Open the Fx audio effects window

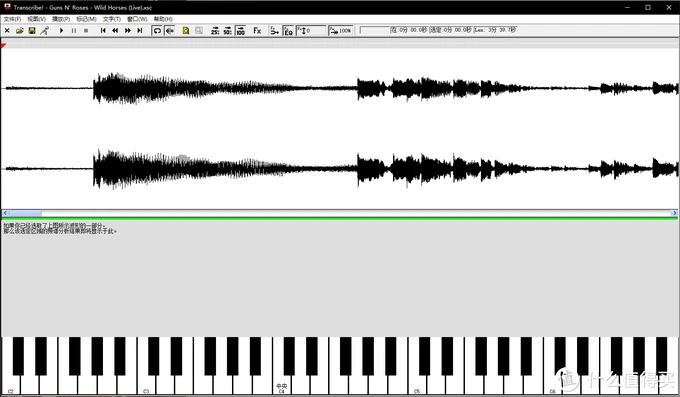point(257,30)
